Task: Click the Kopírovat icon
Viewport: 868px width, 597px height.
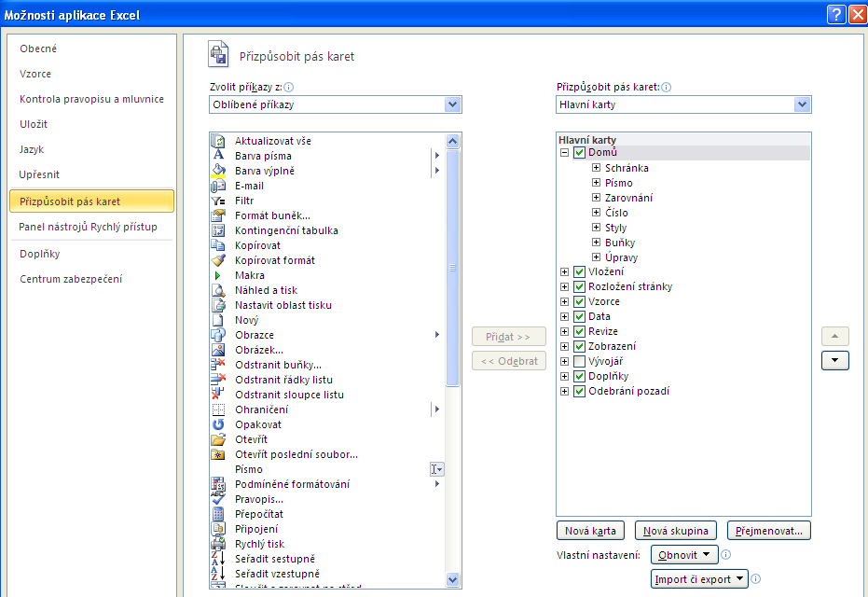Action: 218,245
